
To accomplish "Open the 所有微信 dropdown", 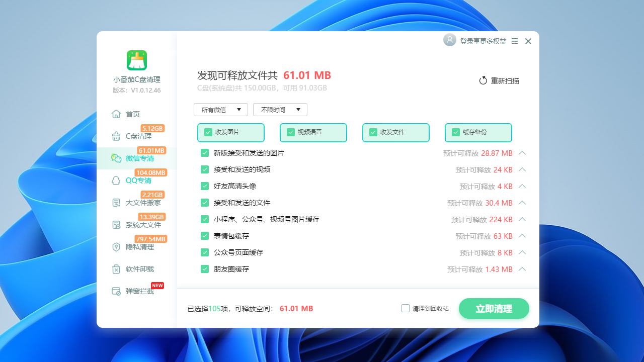I will 221,110.
